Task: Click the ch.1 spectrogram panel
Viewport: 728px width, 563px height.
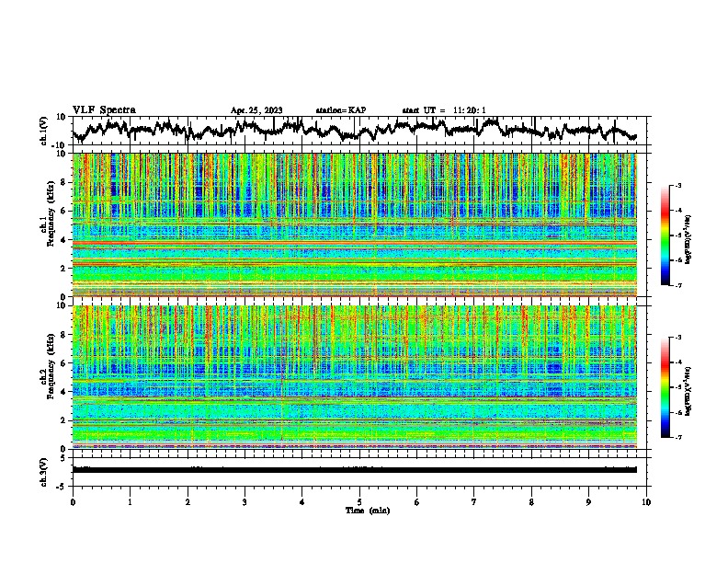Action: [x=355, y=224]
